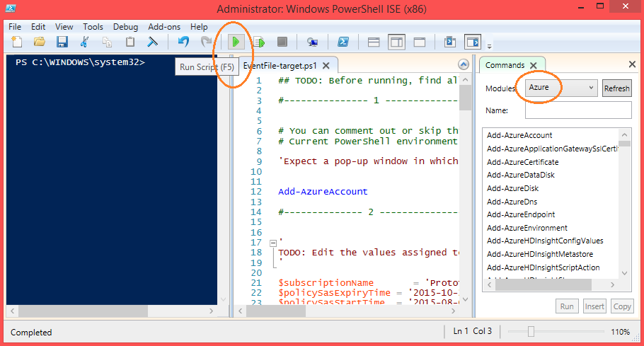Click the script pane vertical scrollbar thumb
This screenshot has width=644, height=346.
[x=465, y=98]
